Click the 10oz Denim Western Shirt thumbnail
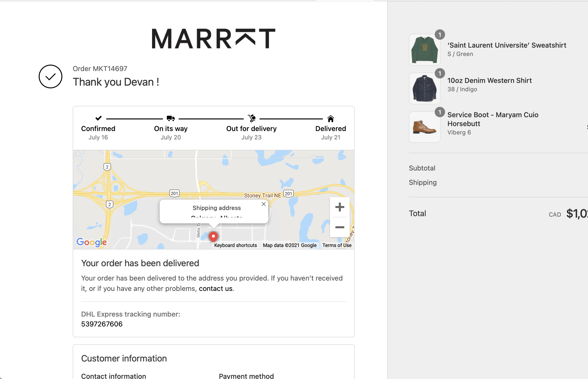The height and width of the screenshot is (379, 588). point(425,88)
